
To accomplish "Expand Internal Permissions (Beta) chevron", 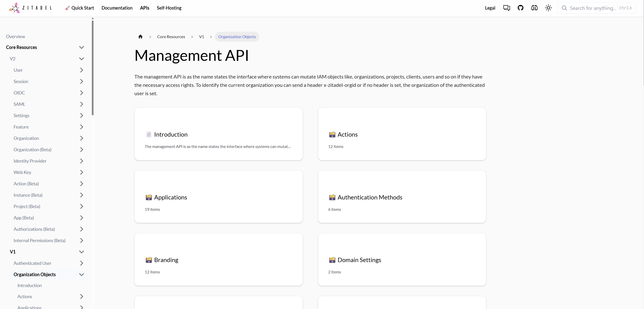I will (81, 240).
